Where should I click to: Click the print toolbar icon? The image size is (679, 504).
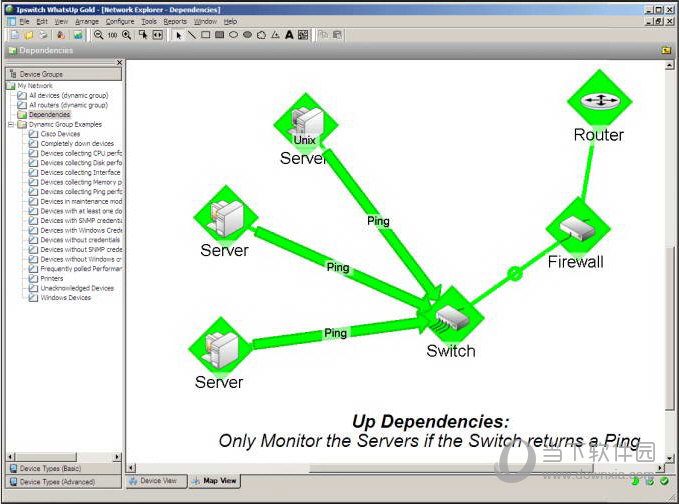click(43, 35)
